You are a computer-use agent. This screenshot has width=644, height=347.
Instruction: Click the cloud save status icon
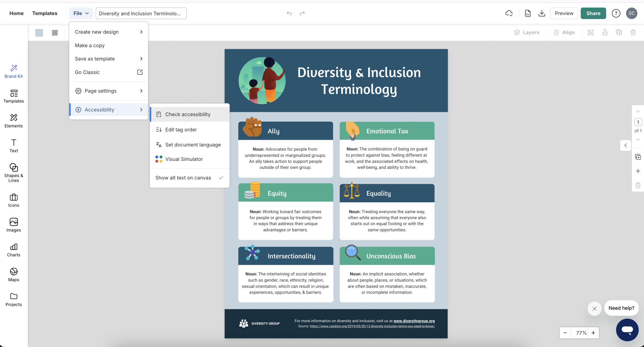click(x=509, y=13)
